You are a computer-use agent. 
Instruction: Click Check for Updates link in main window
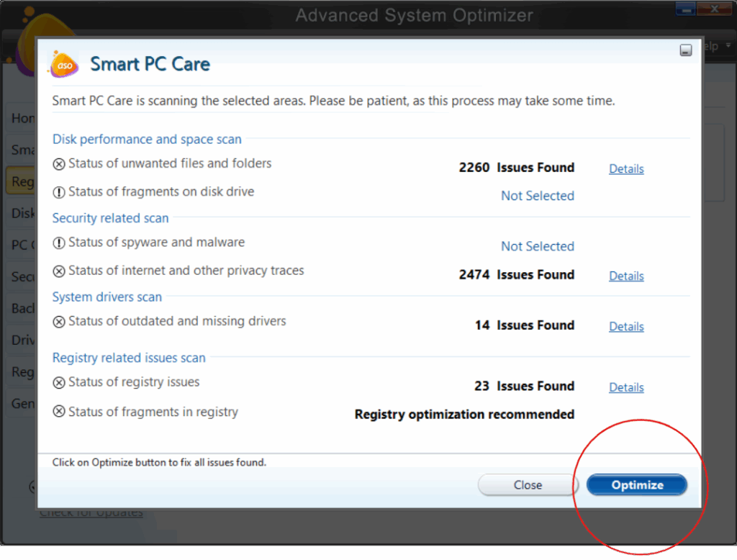(91, 512)
